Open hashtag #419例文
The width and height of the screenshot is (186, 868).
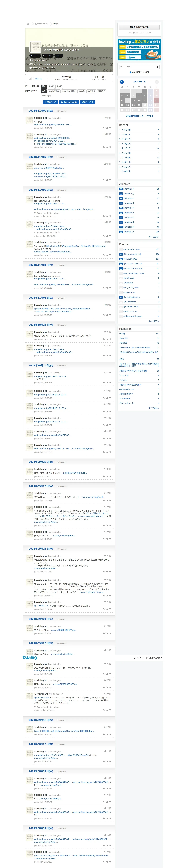point(124,338)
